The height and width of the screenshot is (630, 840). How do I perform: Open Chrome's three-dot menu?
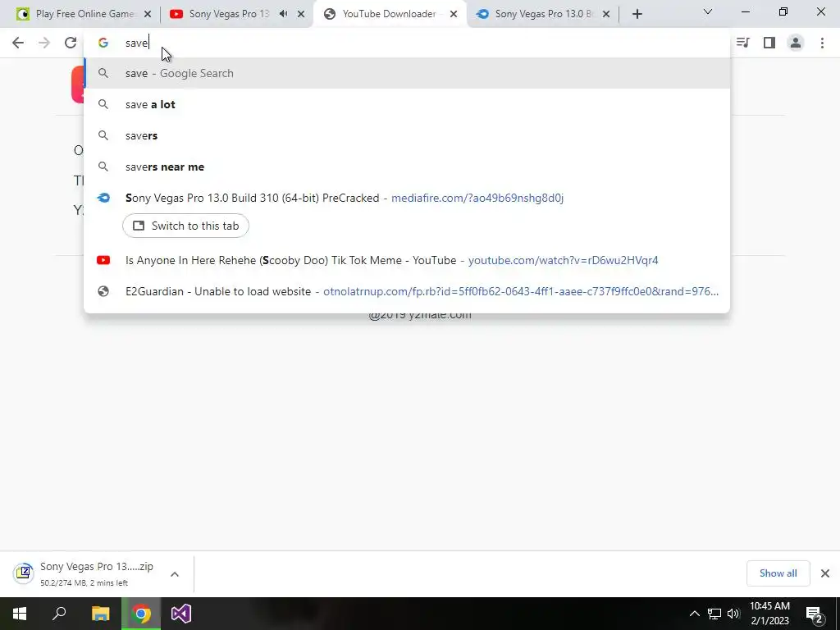coord(822,43)
